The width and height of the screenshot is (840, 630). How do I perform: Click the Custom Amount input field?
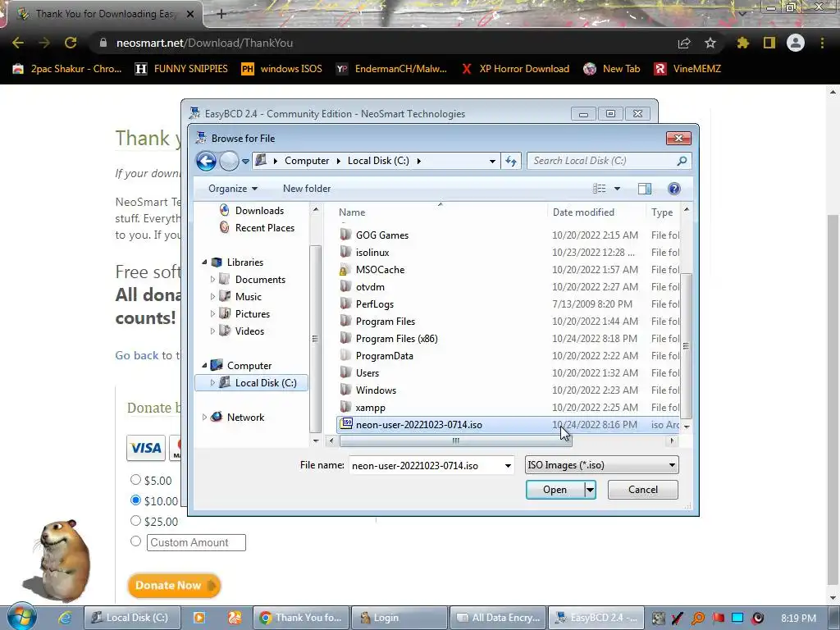point(196,542)
